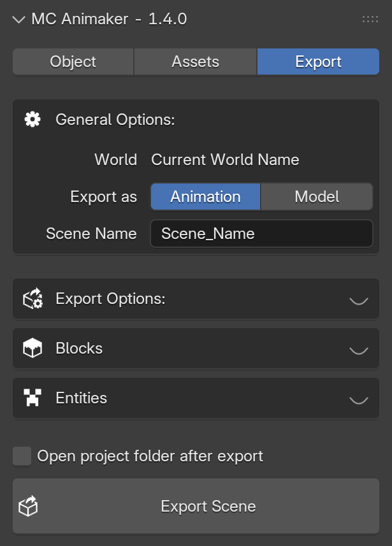Expand the Blocks section chevron
The image size is (392, 546).
359,350
